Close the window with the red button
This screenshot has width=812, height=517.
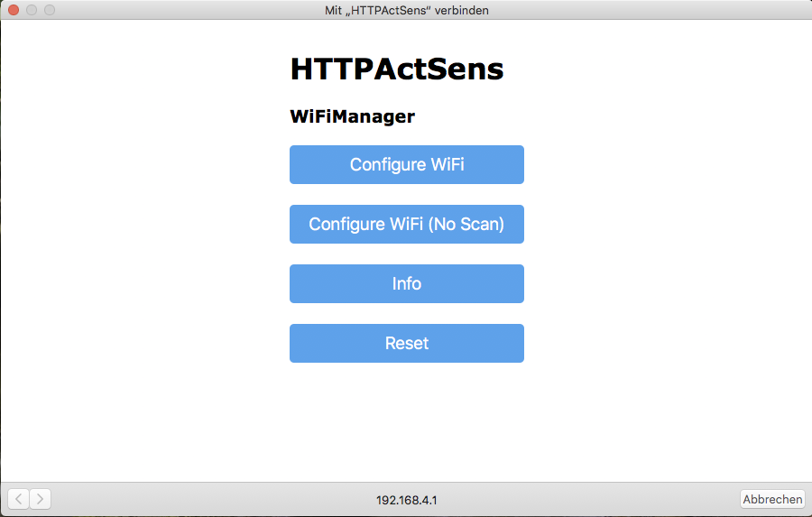[13, 10]
